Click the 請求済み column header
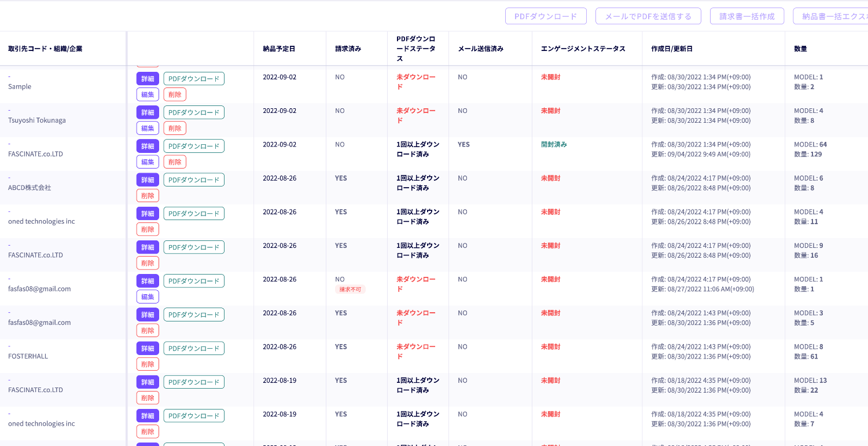The image size is (868, 446). point(348,49)
